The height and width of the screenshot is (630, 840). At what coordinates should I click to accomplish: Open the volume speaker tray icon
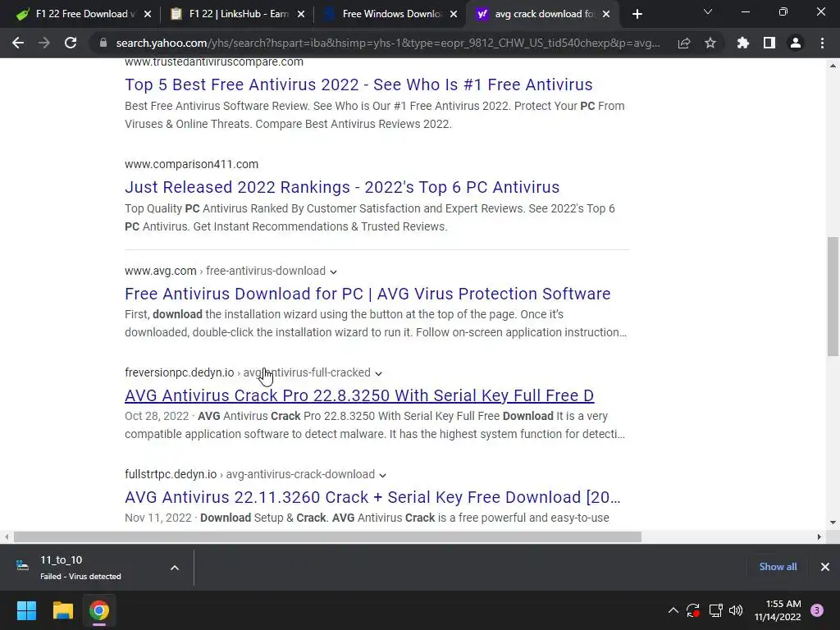736,610
